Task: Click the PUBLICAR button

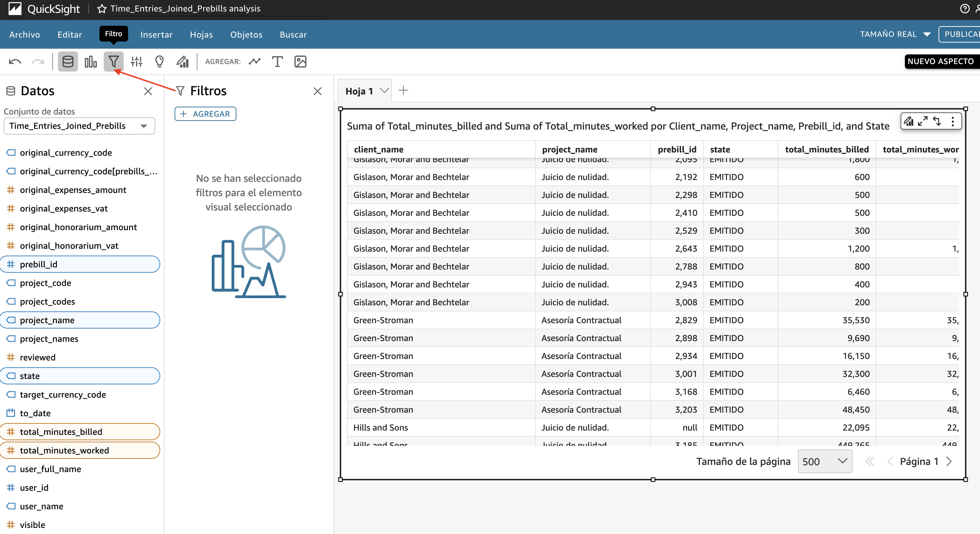Action: tap(960, 34)
